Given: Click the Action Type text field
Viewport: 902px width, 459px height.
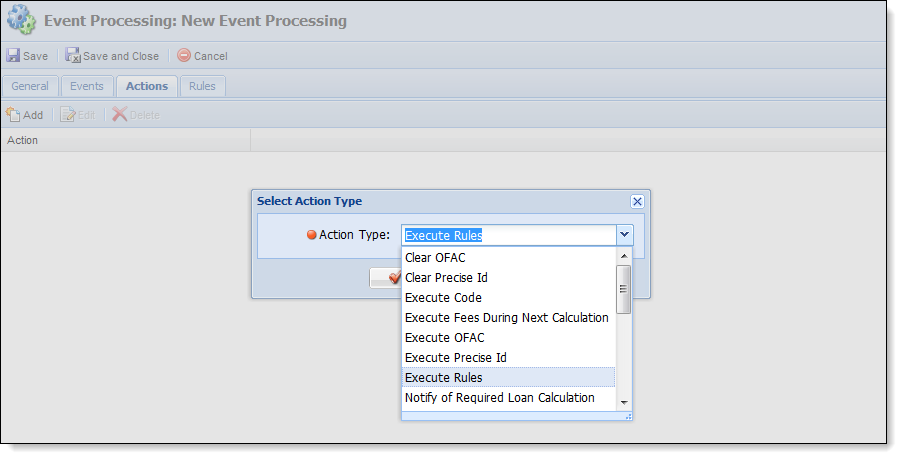Looking at the screenshot, I should point(509,235).
